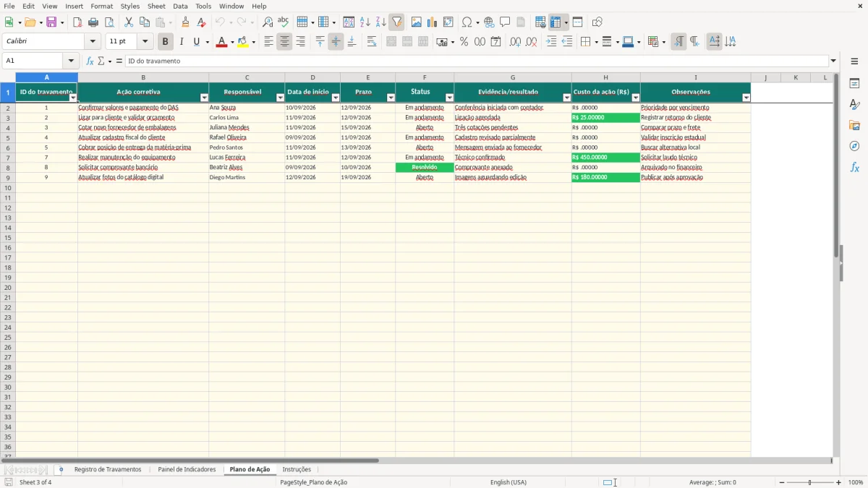
Task: Toggle Center Horizontally alignment
Action: pyautogui.click(x=284, y=42)
